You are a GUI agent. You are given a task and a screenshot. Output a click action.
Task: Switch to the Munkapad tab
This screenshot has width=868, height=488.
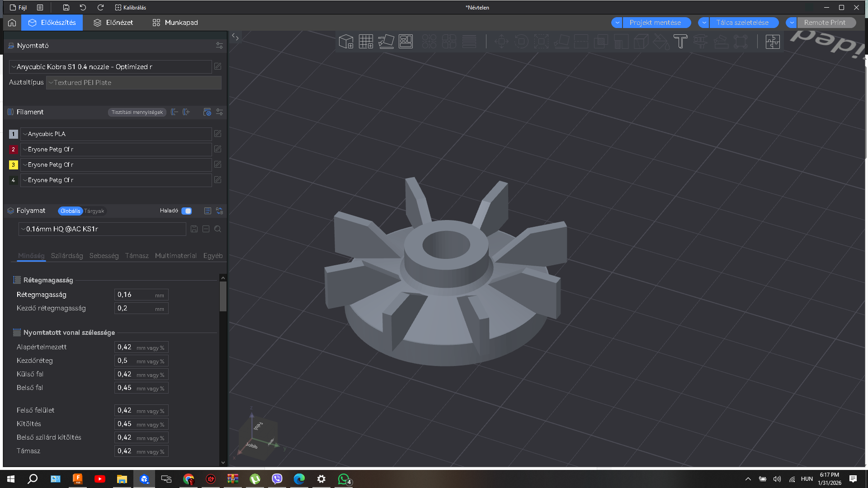tap(175, 23)
